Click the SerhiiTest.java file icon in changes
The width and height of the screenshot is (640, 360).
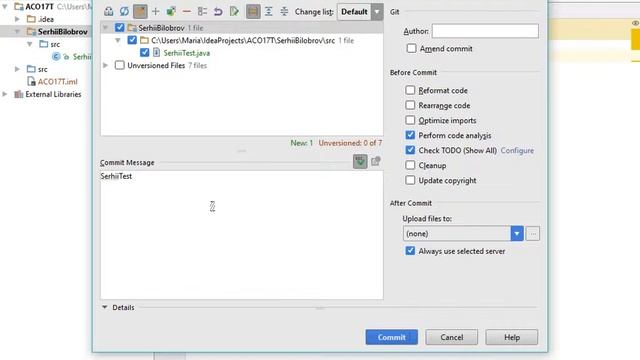click(x=156, y=53)
